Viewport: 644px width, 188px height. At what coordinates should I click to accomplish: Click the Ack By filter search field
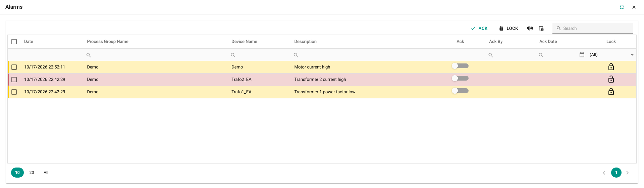click(511, 55)
